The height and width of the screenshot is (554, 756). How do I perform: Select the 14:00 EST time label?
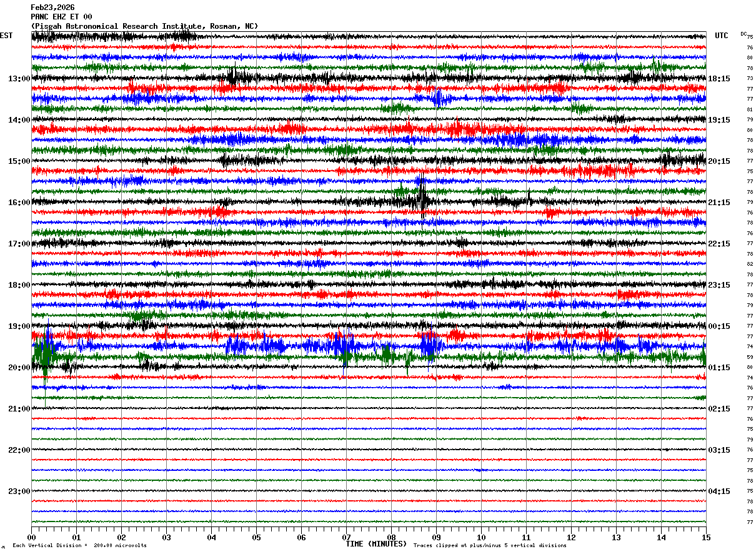19,120
